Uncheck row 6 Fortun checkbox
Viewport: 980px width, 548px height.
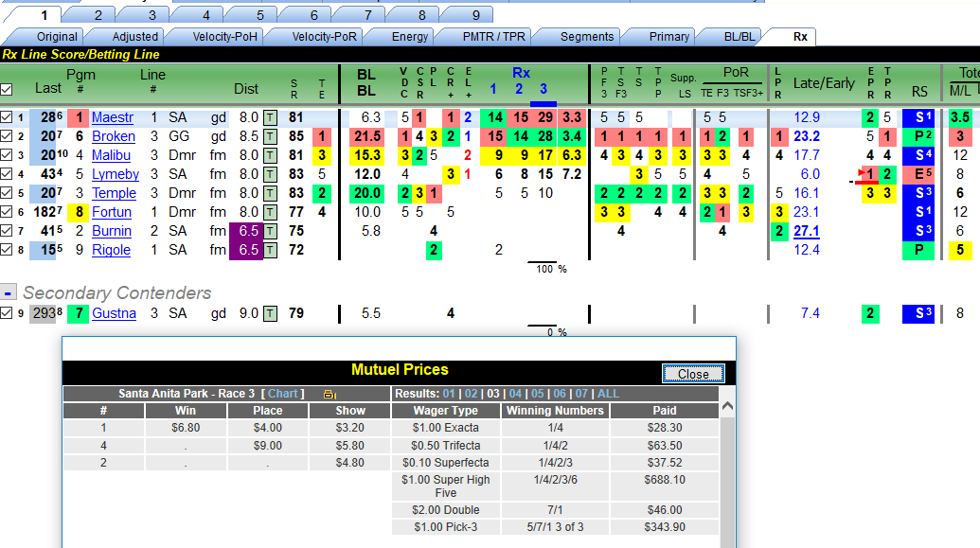tap(7, 212)
